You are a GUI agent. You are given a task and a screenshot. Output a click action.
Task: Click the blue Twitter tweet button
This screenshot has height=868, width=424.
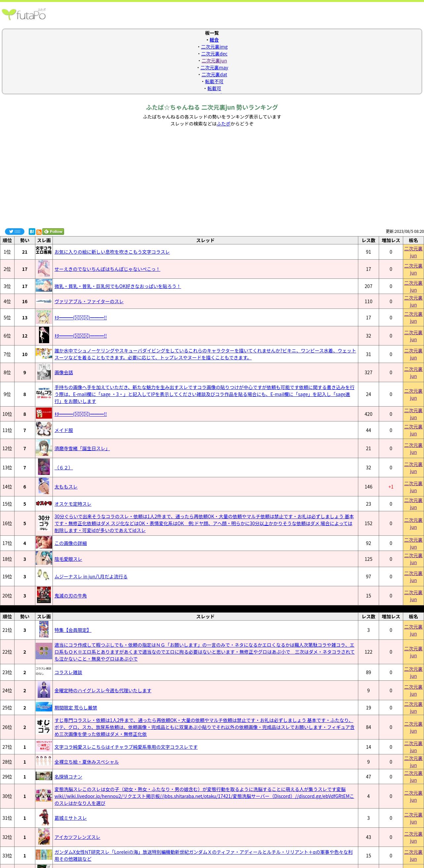pyautogui.click(x=15, y=232)
